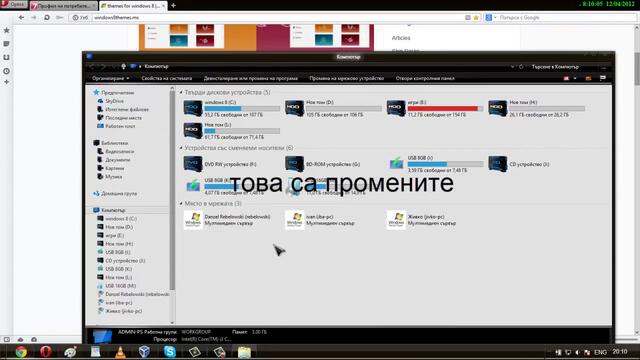The width and height of the screenshot is (640, 360).
Task: Collapse the Място в мрежата group
Action: 181,204
